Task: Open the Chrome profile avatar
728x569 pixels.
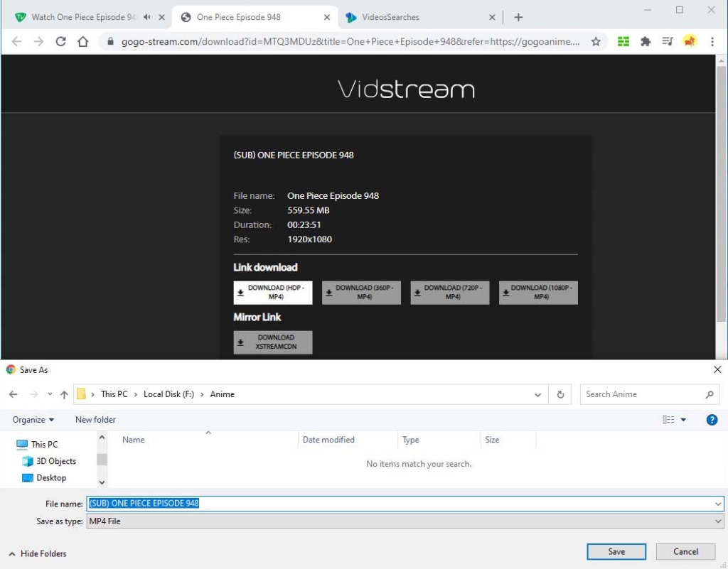Action: [x=690, y=41]
